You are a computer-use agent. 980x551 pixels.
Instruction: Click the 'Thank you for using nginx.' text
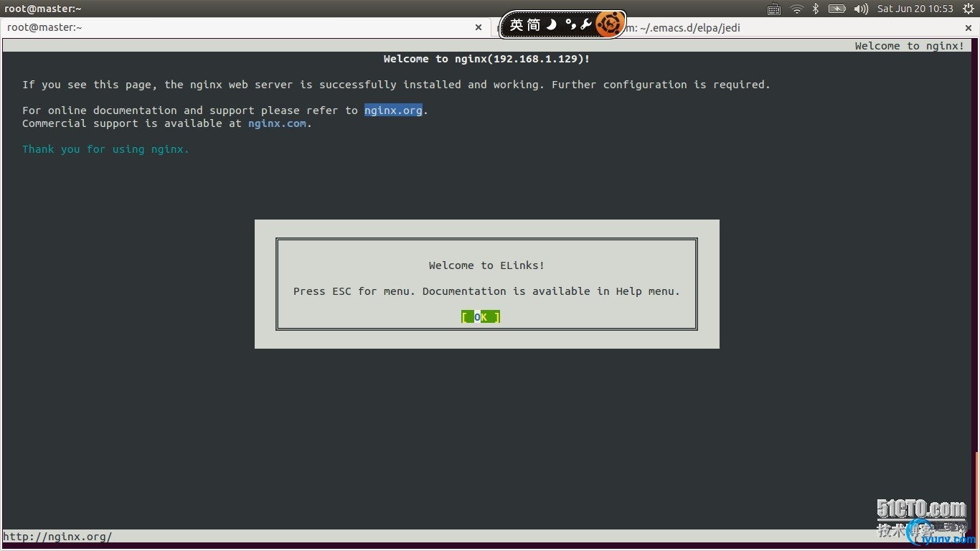pyautogui.click(x=105, y=149)
